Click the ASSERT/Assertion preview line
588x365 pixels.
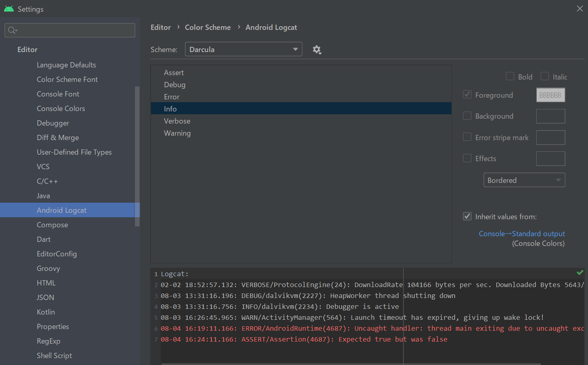click(x=304, y=339)
